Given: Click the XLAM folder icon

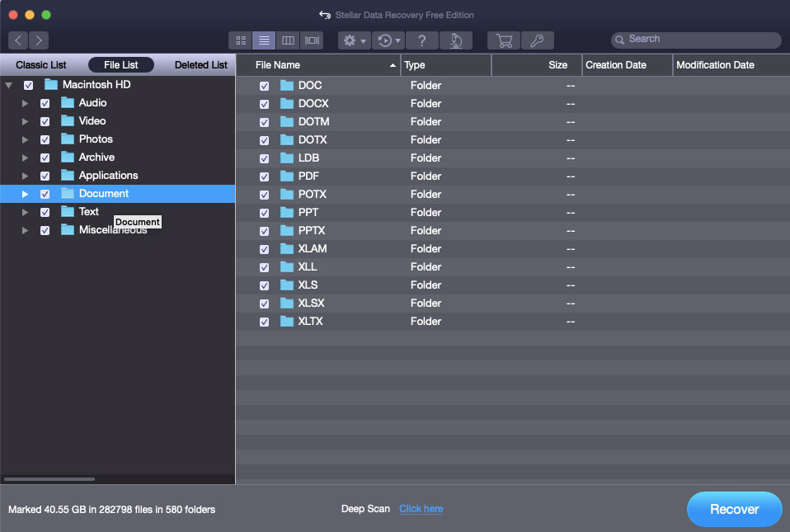Looking at the screenshot, I should click(x=287, y=248).
